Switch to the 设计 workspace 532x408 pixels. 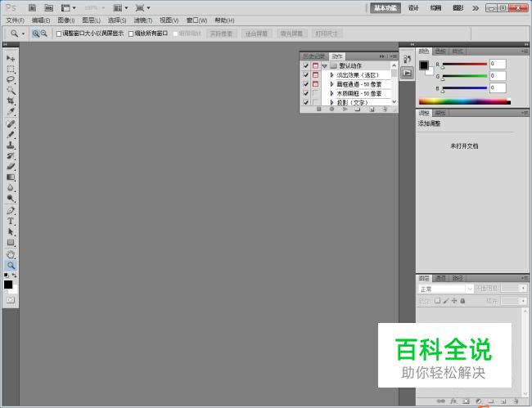pos(413,8)
